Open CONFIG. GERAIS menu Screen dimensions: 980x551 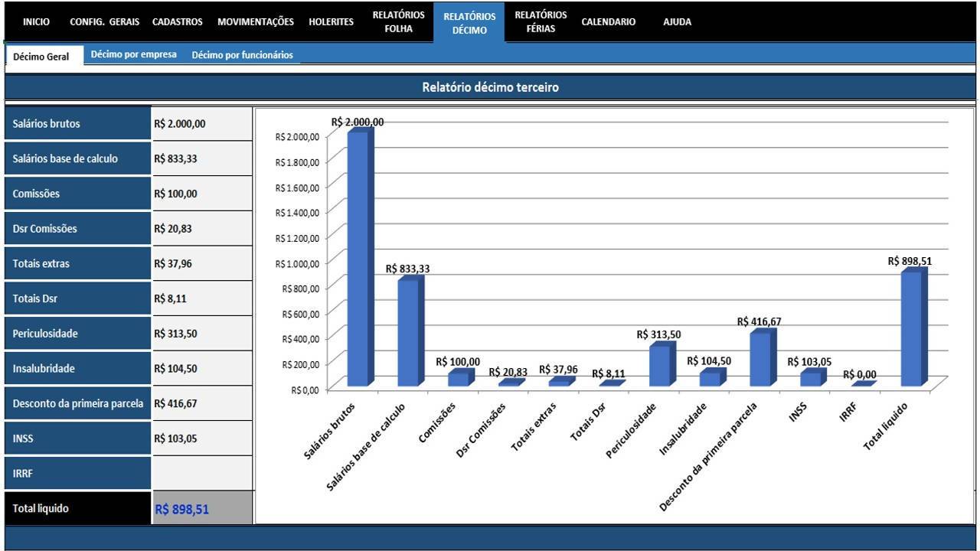point(104,22)
